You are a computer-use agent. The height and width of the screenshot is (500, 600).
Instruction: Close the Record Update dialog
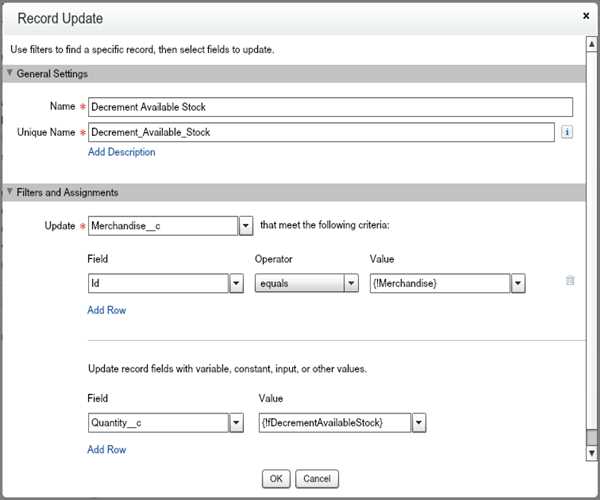tap(584, 17)
